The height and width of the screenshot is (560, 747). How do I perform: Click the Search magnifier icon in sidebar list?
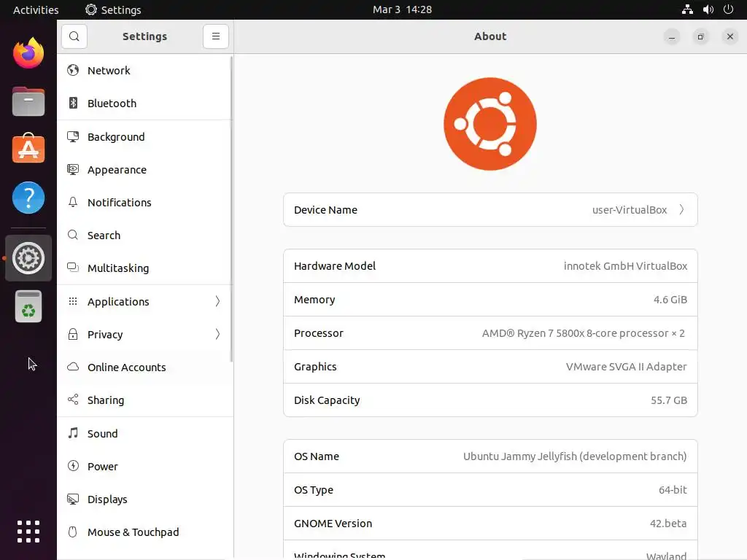(73, 236)
